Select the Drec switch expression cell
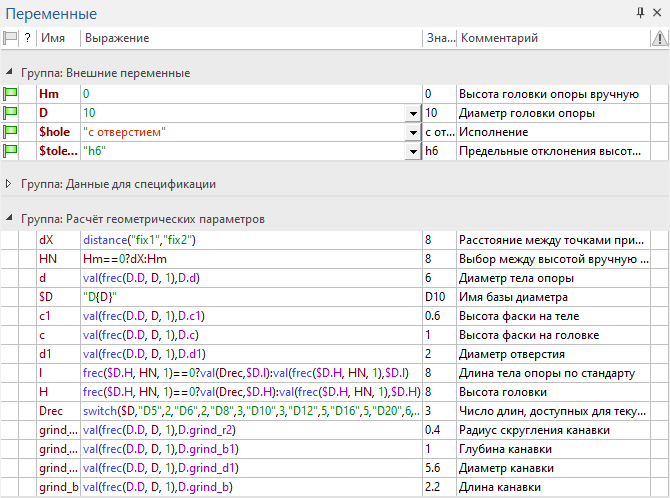Screen dimensions: 670x498 (x=250, y=411)
